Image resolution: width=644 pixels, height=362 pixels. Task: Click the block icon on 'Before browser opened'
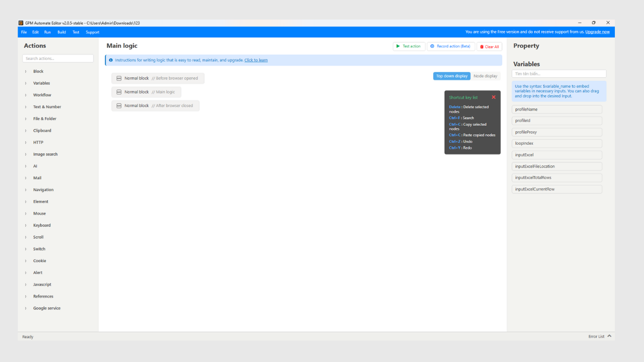118,78
